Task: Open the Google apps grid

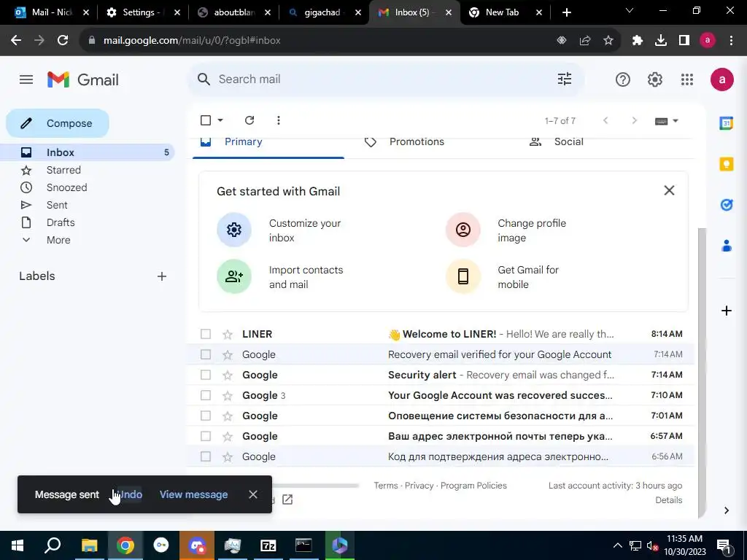Action: [687, 79]
